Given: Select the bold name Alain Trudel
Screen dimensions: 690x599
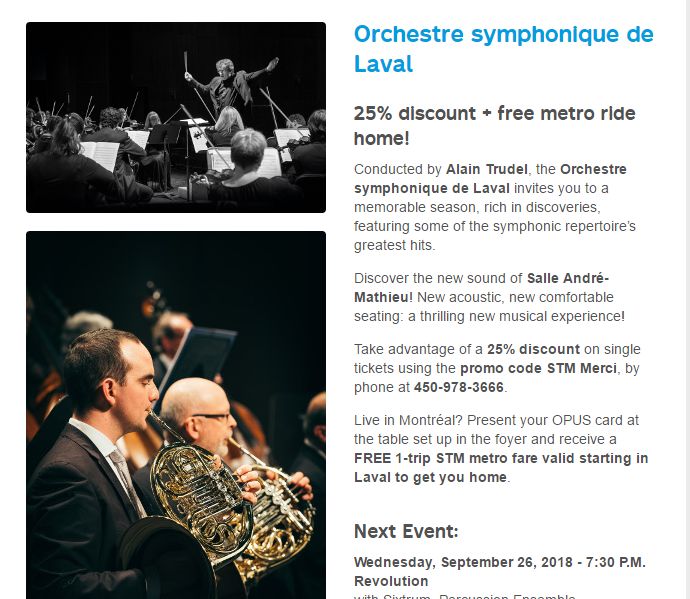Looking at the screenshot, I should 487,169.
